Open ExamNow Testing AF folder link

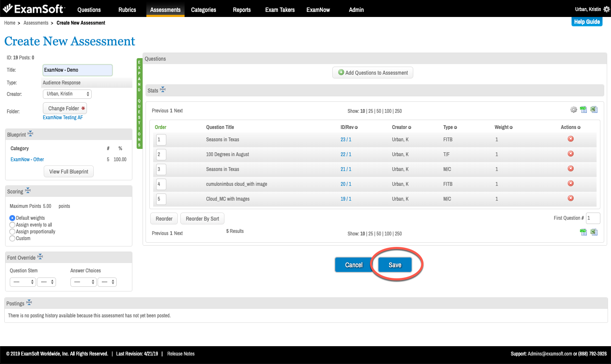coord(63,118)
